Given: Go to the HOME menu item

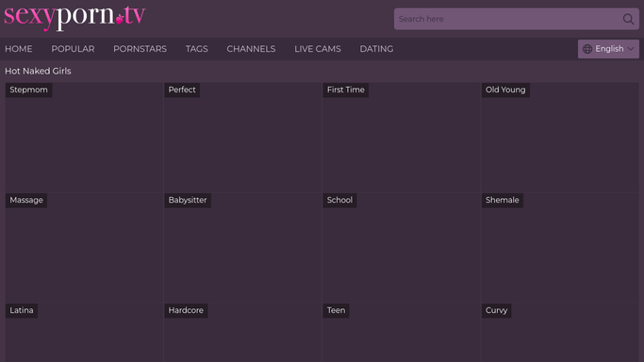Looking at the screenshot, I should pyautogui.click(x=19, y=49).
